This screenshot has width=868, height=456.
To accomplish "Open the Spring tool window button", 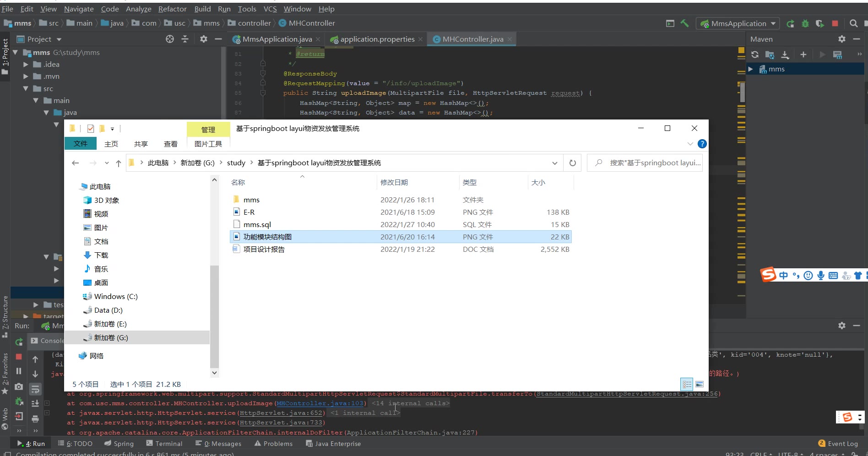I will pyautogui.click(x=119, y=444).
